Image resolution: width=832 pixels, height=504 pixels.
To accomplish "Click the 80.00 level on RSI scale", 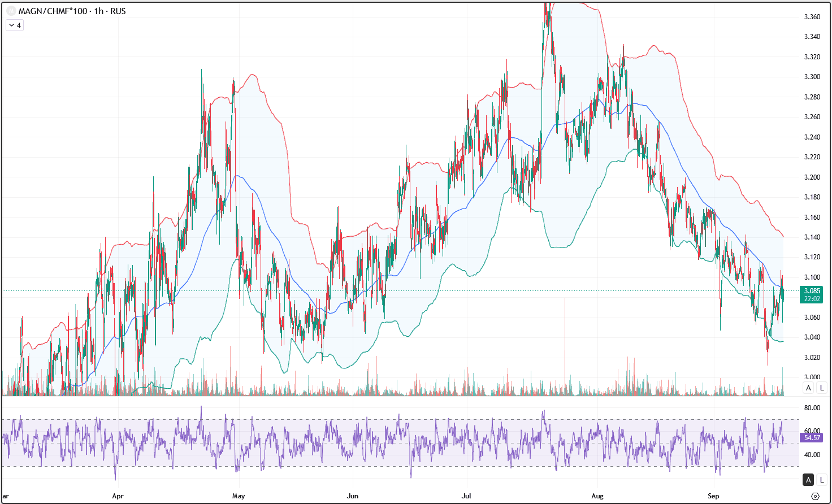I will click(x=812, y=408).
